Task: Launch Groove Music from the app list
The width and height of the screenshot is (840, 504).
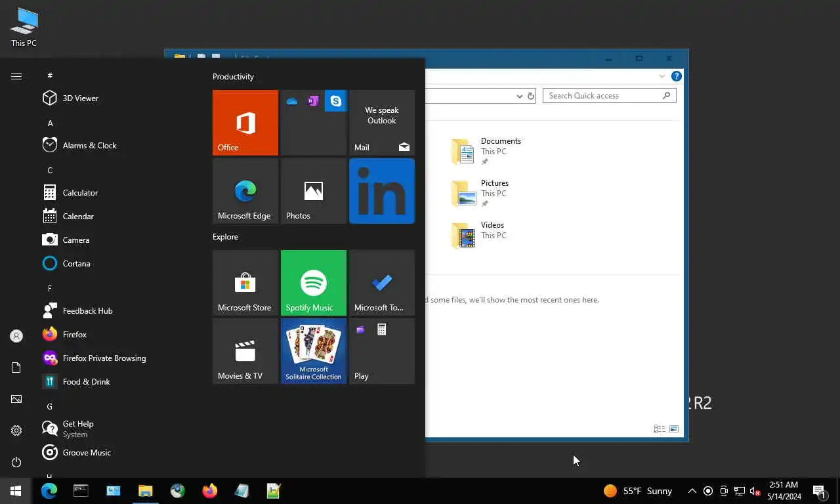Action: [x=117, y=453]
